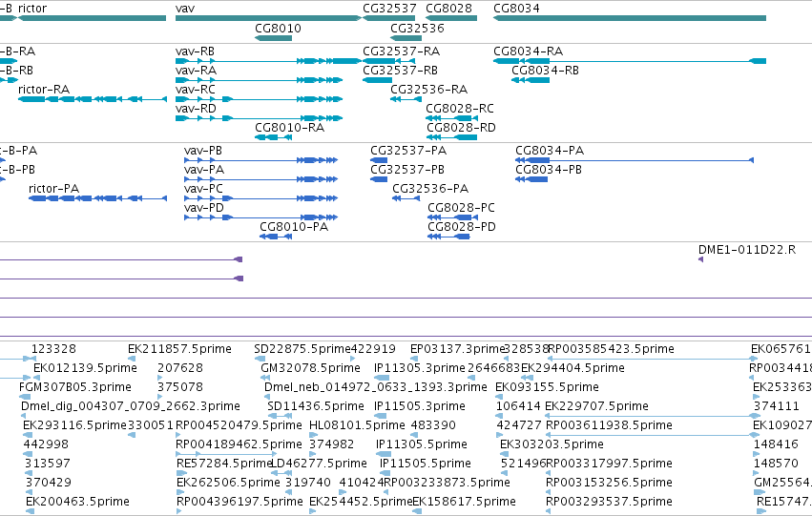Select transcript CG8034-RA
The height and width of the screenshot is (516, 812).
[x=629, y=61]
